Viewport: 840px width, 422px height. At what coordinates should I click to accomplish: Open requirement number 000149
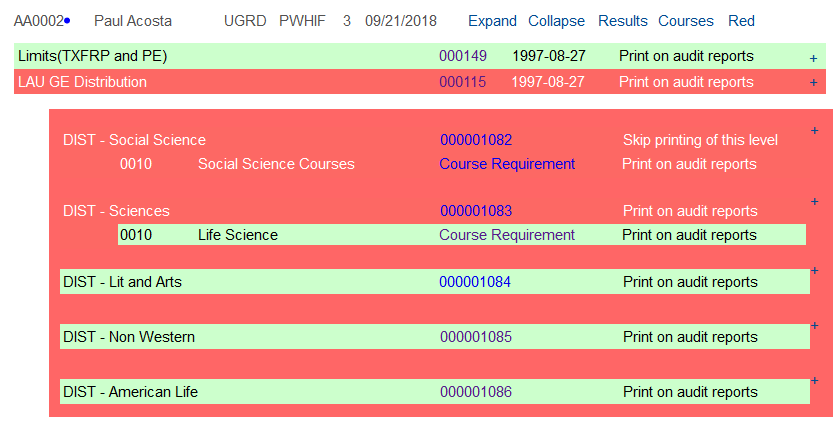click(463, 56)
